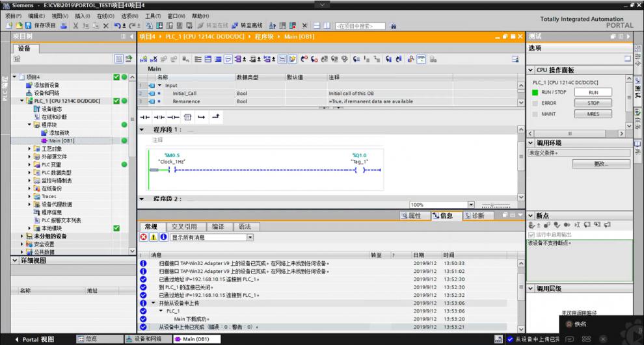Click the editor layout icon at toolbar right
Screen dimensions: 644x345
point(515,60)
